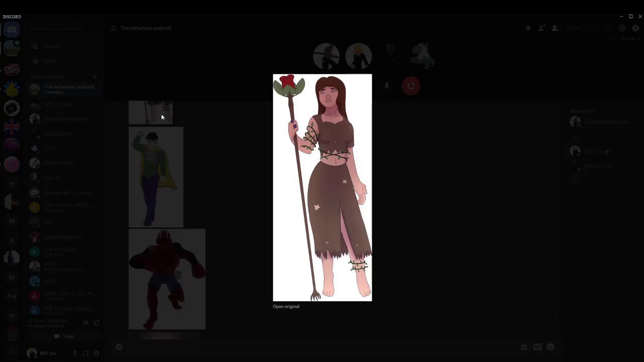Viewport: 644px width, 362px height.
Task: Expand the Europe region dropdown
Action: pyautogui.click(x=629, y=39)
